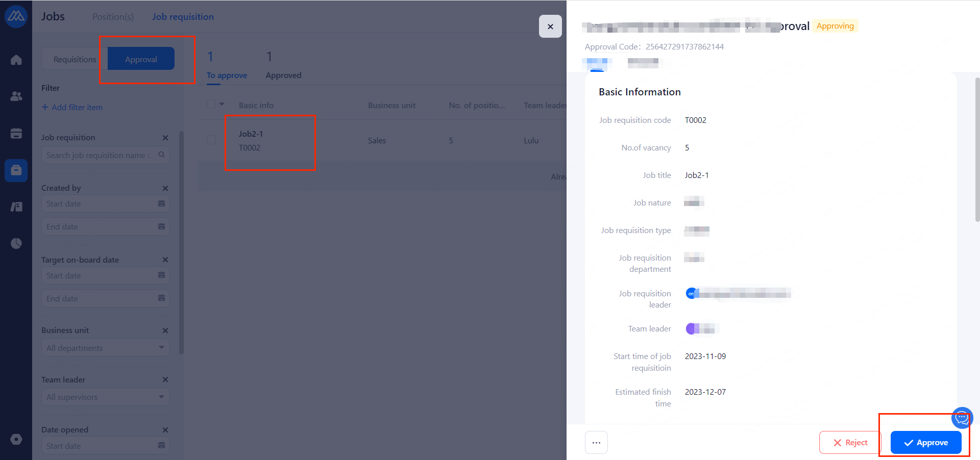Screen dimensions: 980x460
Task: Open the settings icon at bottom of sidebar
Action: tap(16, 439)
